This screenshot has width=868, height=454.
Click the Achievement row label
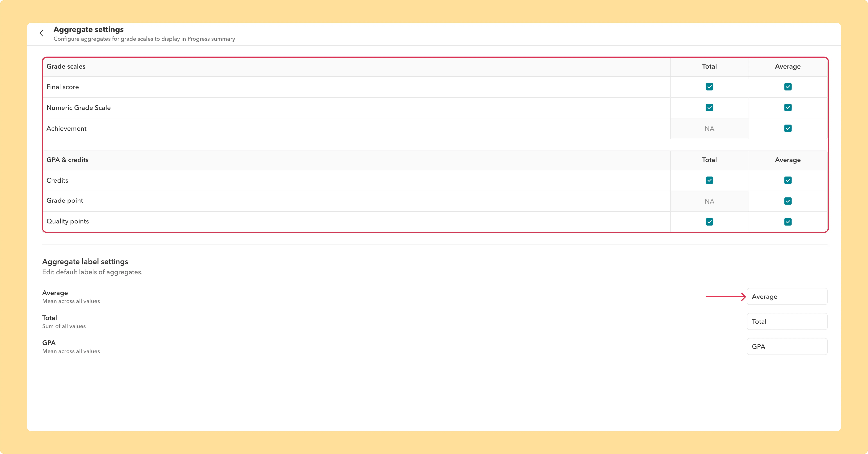coord(66,128)
